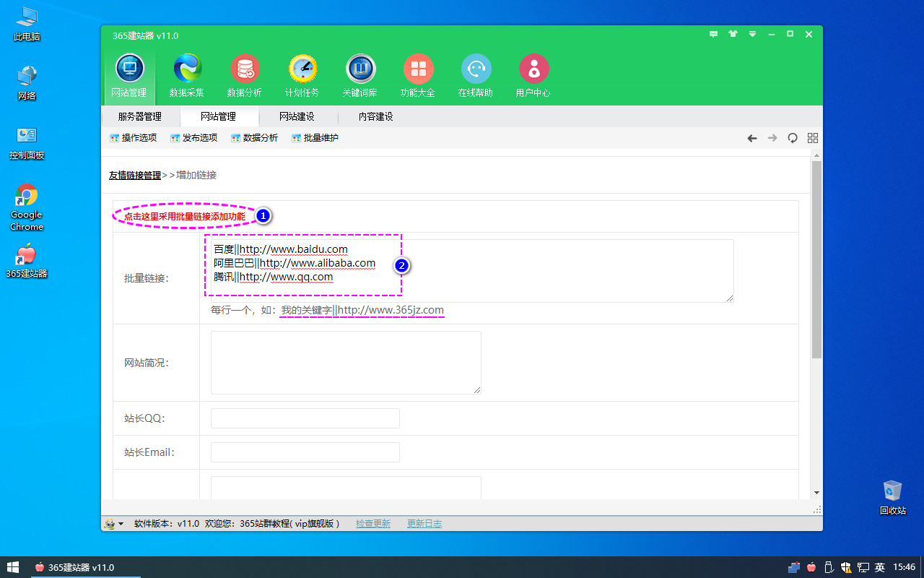Open the 关键词库 keyword library
The height and width of the screenshot is (578, 924).
coord(360,76)
